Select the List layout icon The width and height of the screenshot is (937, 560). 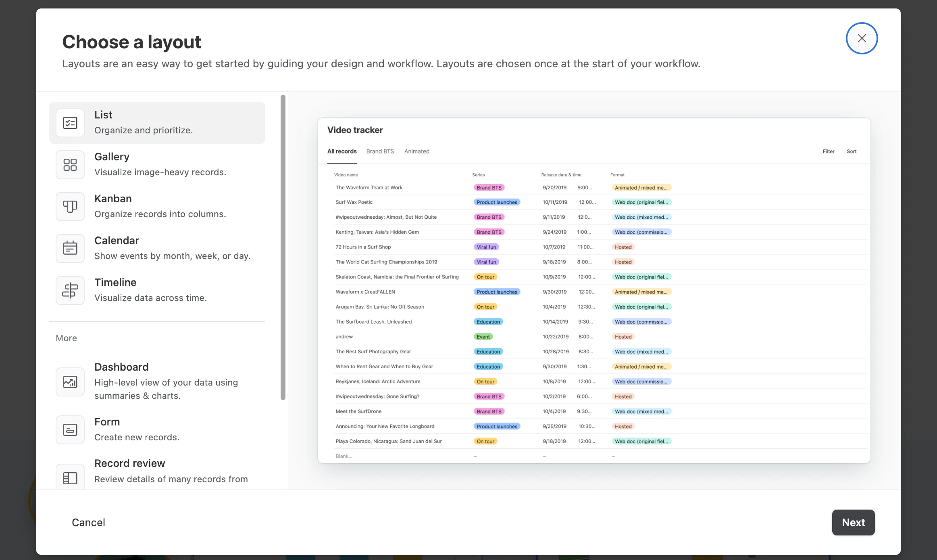pyautogui.click(x=70, y=123)
